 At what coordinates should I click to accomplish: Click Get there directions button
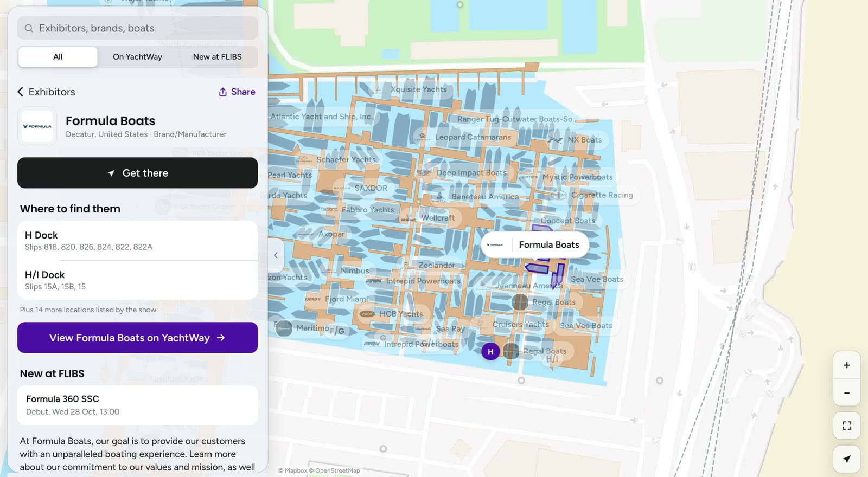[x=137, y=173]
